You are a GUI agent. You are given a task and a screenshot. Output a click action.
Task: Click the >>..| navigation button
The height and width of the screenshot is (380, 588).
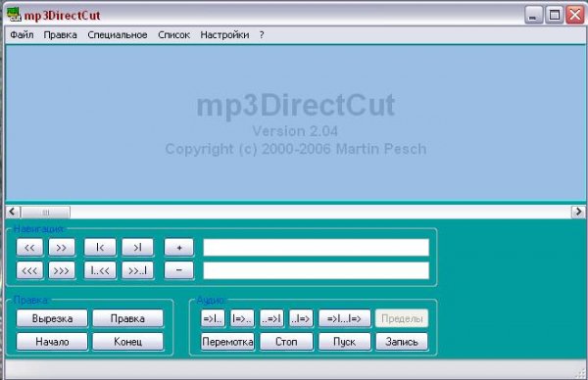tap(137, 270)
